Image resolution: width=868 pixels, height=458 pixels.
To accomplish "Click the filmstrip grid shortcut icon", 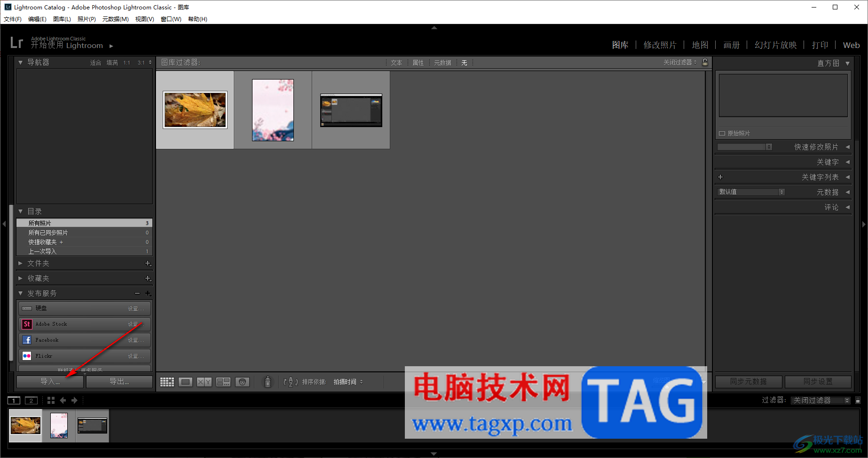I will (x=51, y=400).
